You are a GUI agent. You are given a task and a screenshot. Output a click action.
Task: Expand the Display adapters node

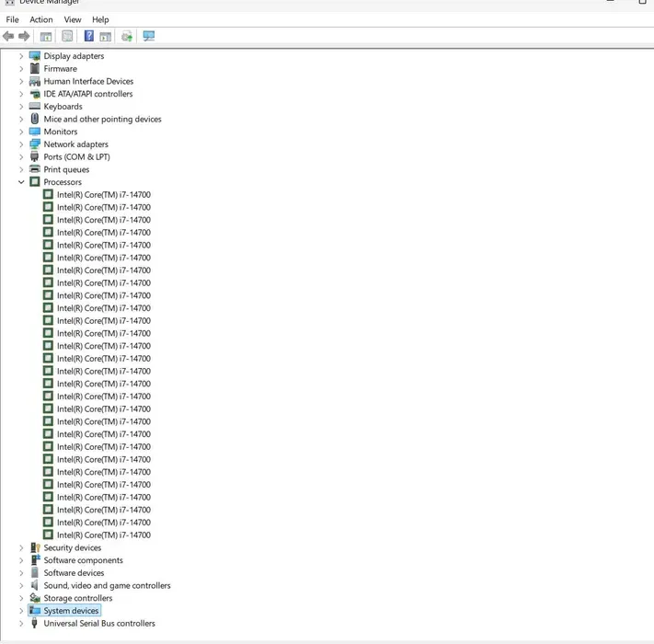point(21,56)
